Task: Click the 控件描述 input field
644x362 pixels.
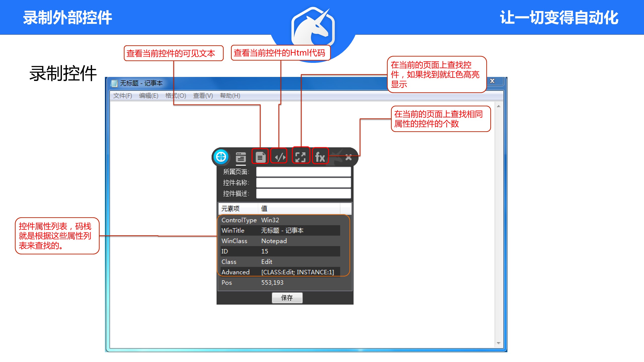Action: click(x=303, y=194)
